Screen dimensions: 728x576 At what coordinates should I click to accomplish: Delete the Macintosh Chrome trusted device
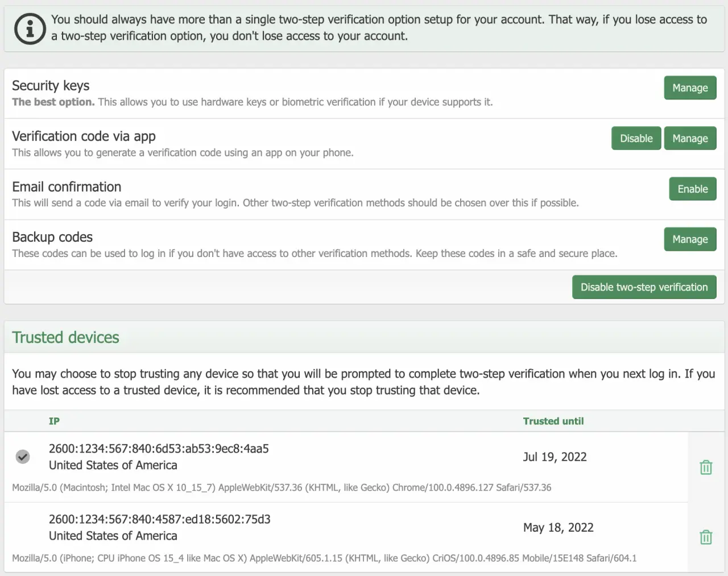(706, 467)
